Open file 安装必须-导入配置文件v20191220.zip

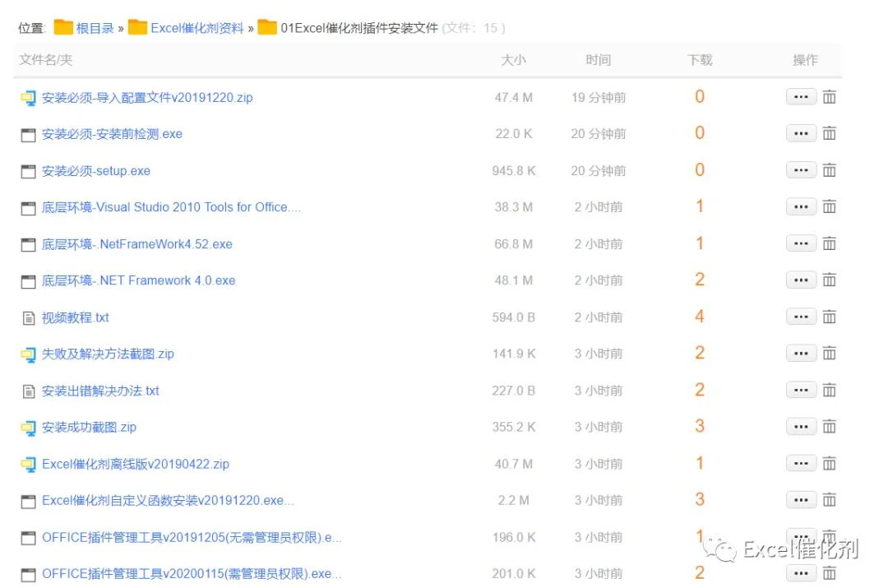pos(147,97)
